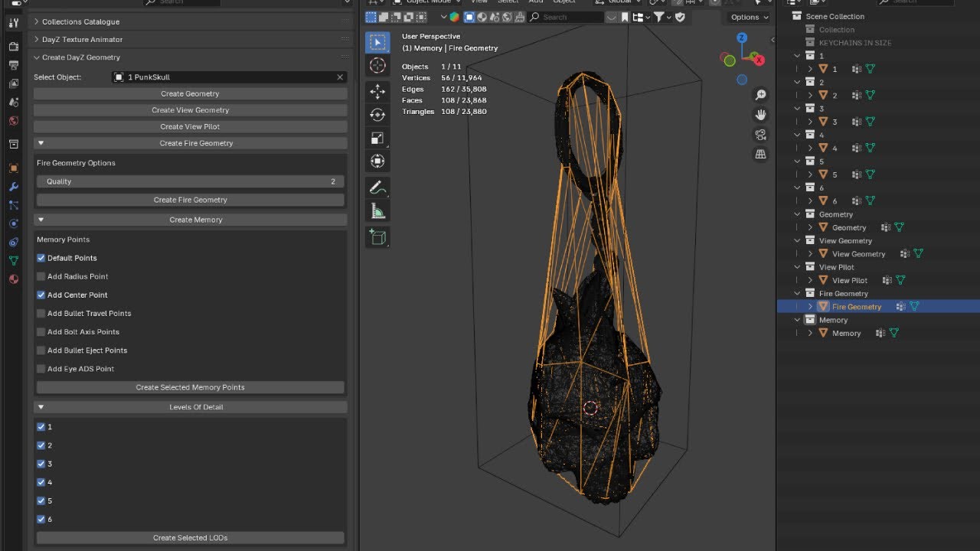Image resolution: width=980 pixels, height=551 pixels.
Task: Click the shield icon next to filter
Action: 680,17
